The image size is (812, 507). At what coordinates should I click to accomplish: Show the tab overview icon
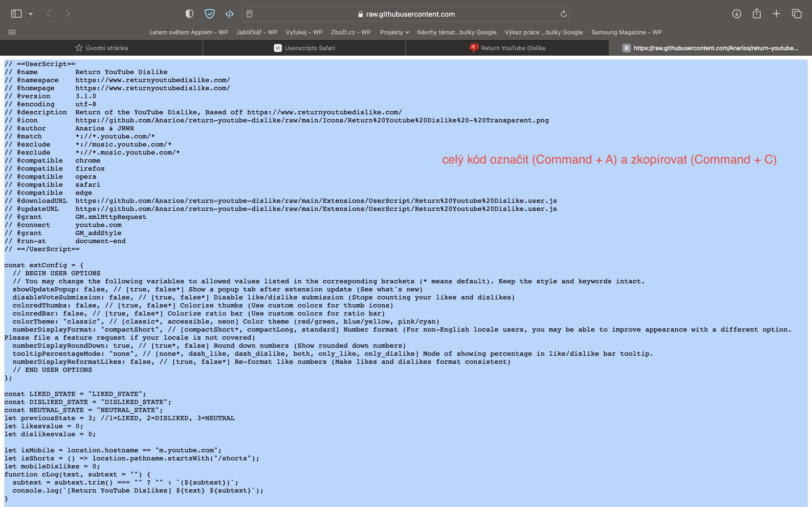coord(797,14)
